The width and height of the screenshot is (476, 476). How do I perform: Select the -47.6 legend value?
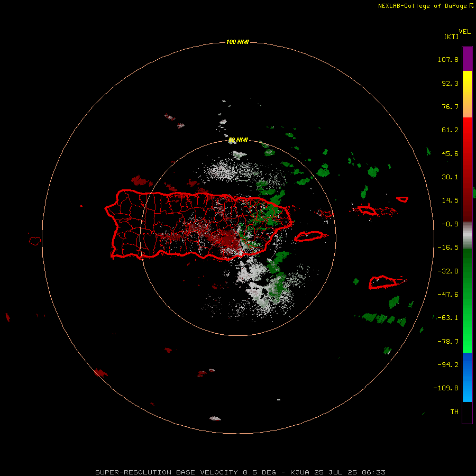[448, 295]
